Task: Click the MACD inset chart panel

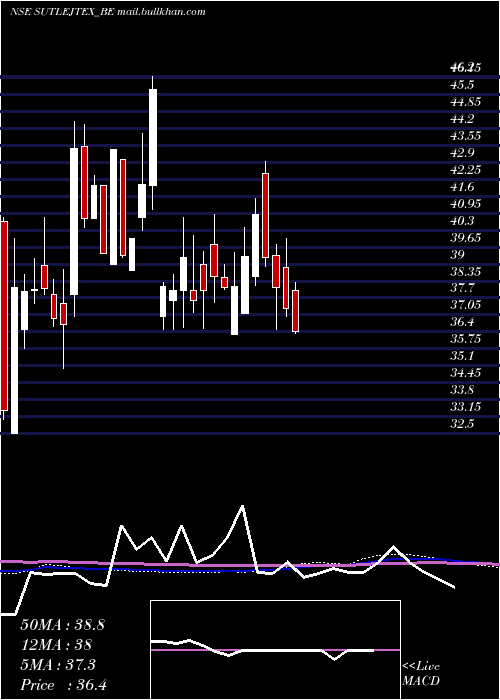Action: pyautogui.click(x=275, y=650)
